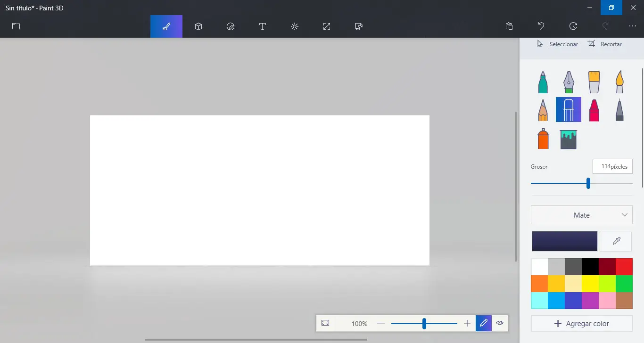Click the 100% zoom value
This screenshot has height=343, width=644.
pos(359,324)
